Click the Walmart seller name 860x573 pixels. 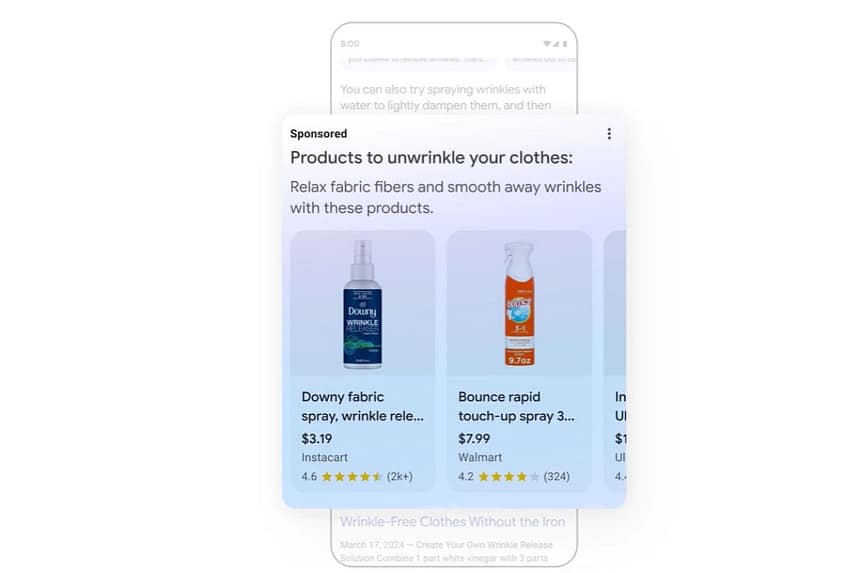point(480,457)
